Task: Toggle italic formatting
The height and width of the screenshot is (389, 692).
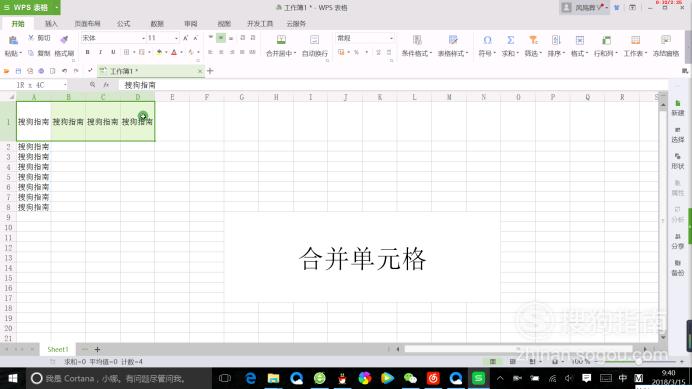Action: pyautogui.click(x=100, y=53)
